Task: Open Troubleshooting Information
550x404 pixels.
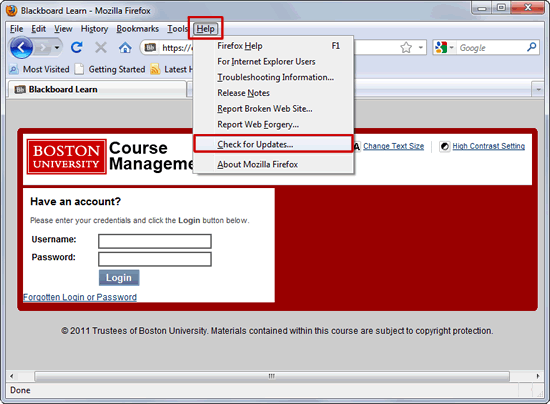Action: 273,77
